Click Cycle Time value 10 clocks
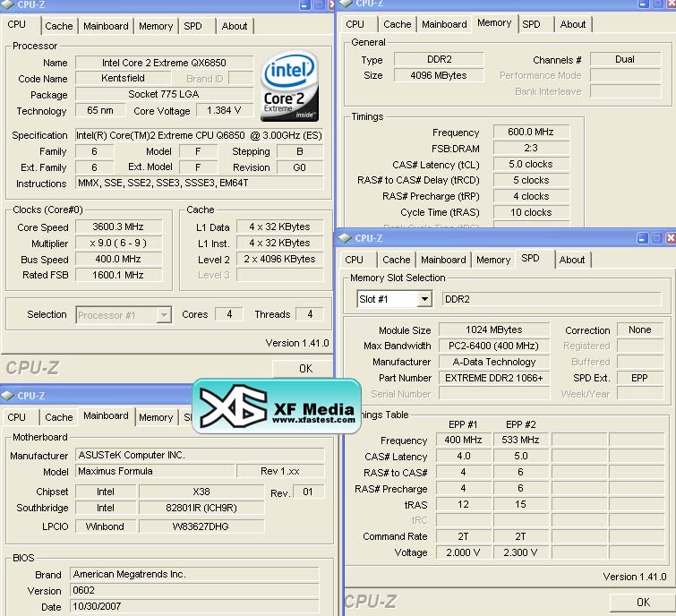The width and height of the screenshot is (676, 616). point(531,212)
